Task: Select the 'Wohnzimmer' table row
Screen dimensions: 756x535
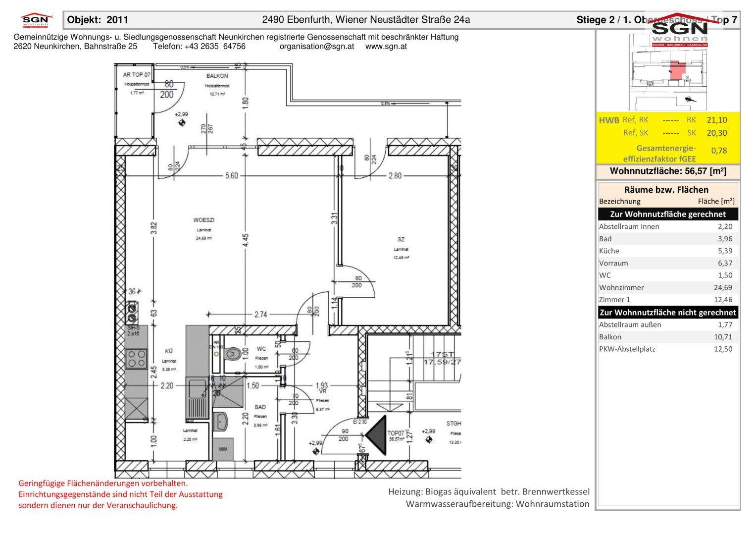Action: tap(668, 287)
